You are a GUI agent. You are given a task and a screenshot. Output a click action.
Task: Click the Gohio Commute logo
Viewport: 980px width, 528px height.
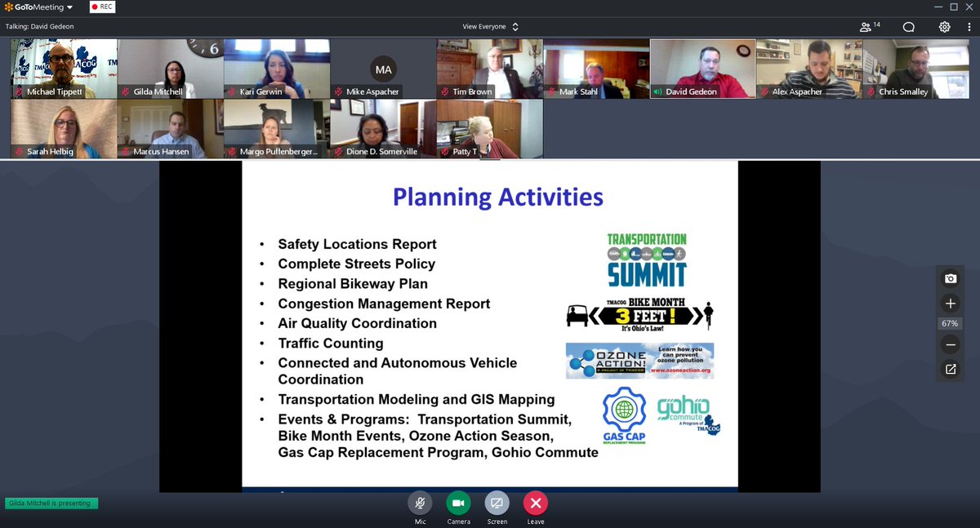[688, 415]
